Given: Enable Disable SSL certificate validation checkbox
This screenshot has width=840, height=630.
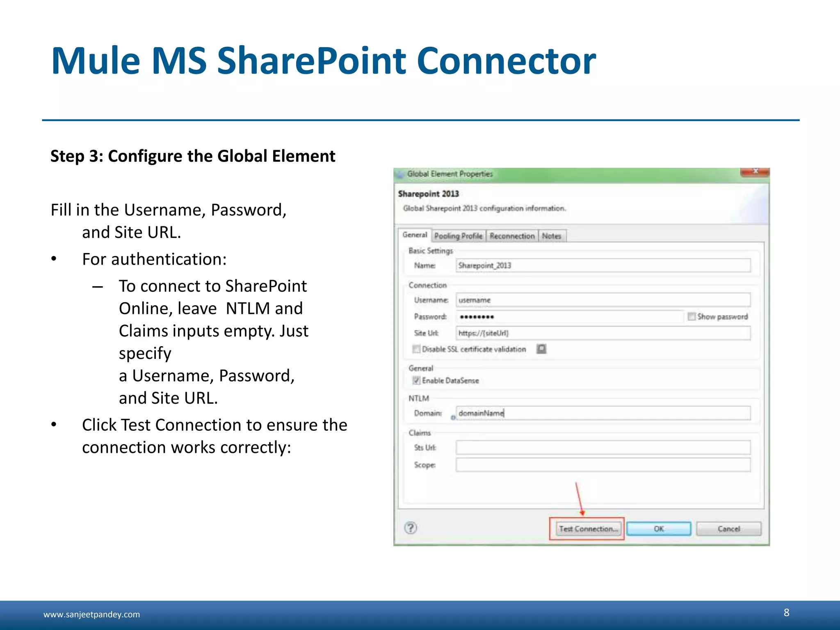Looking at the screenshot, I should point(416,349).
